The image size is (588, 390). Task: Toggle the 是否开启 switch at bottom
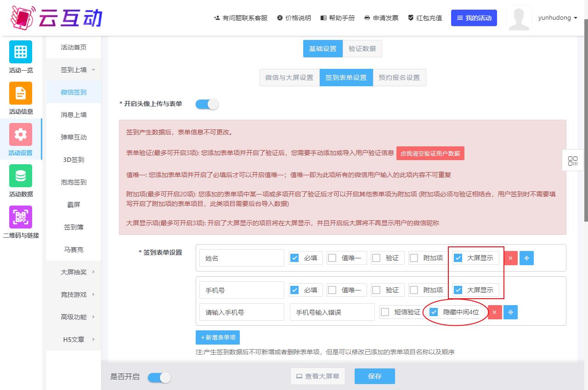pos(159,377)
